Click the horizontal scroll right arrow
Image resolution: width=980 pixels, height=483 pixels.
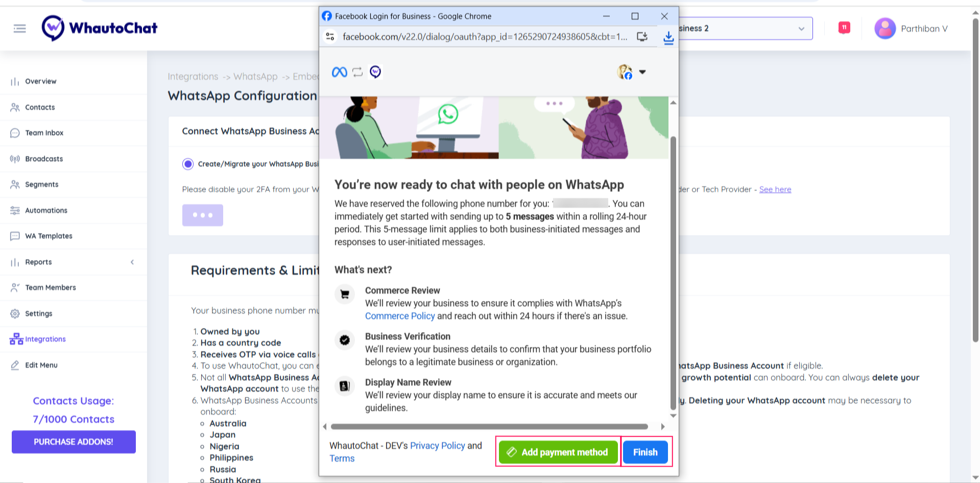tap(663, 427)
